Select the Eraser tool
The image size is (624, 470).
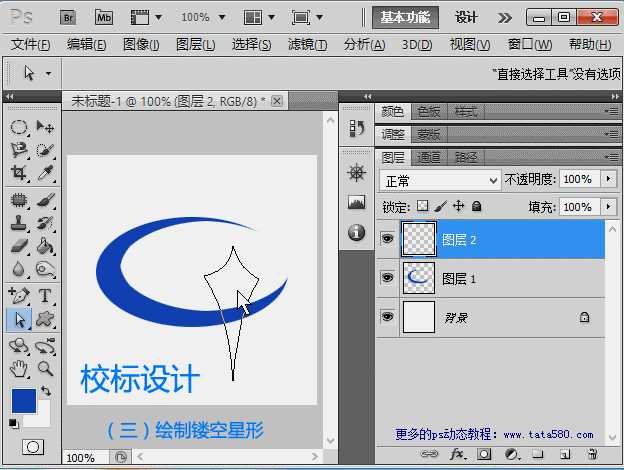[19, 246]
